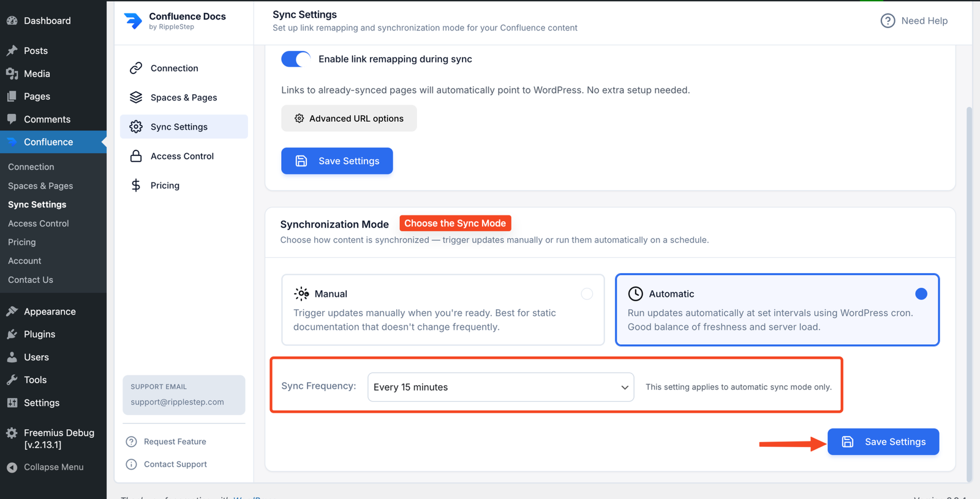The width and height of the screenshot is (980, 499).
Task: Click the Access Control lock icon
Action: pos(136,156)
